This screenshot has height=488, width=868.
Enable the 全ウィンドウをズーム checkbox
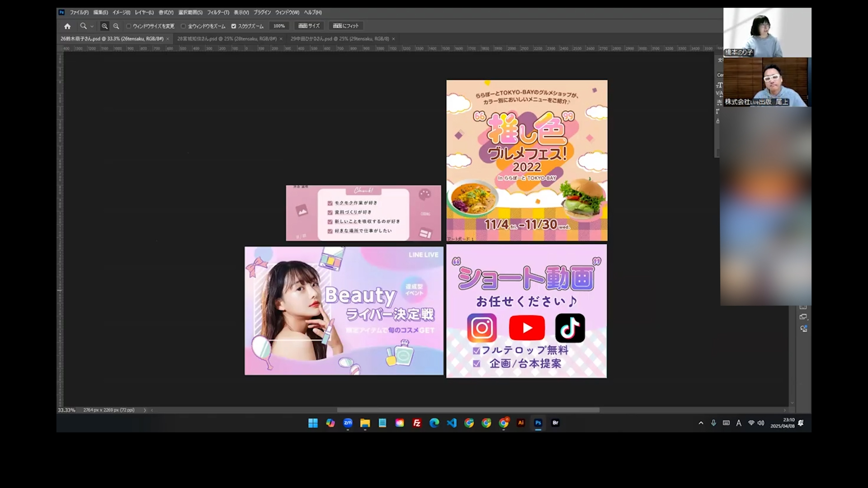[x=183, y=26]
